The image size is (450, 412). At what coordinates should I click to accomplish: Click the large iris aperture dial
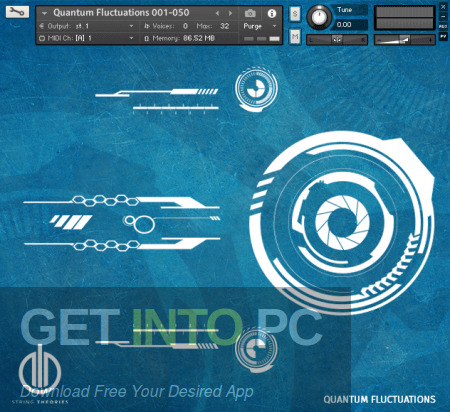(x=342, y=222)
